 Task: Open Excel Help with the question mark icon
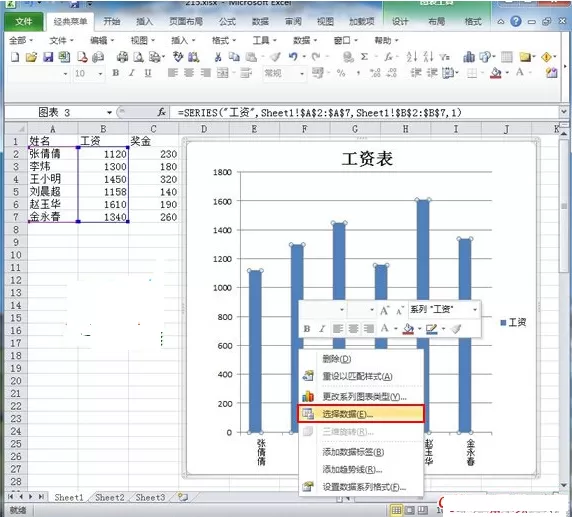tap(515, 22)
